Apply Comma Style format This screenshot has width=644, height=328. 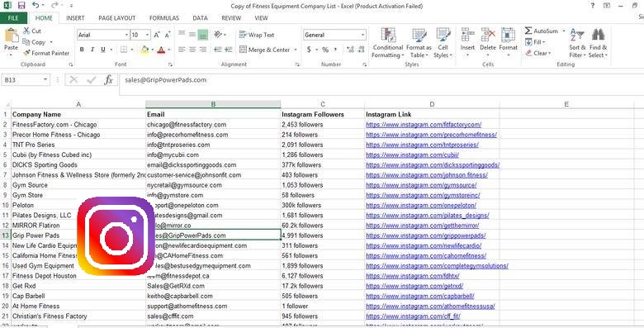pyautogui.click(x=335, y=50)
